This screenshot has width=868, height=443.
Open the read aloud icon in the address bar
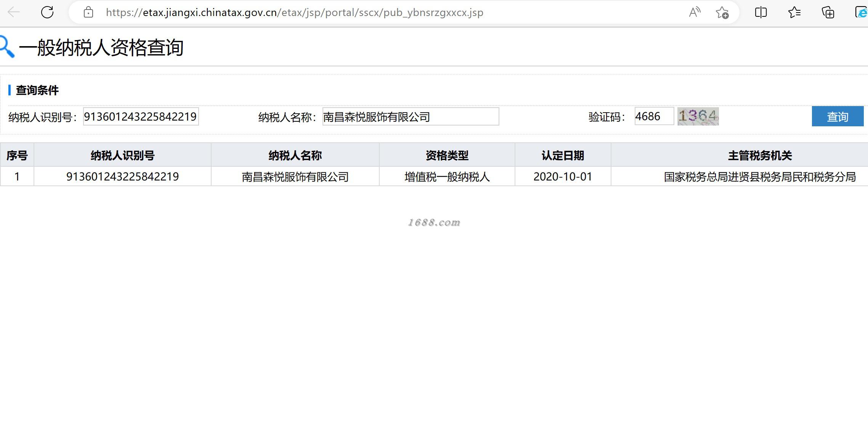point(695,12)
